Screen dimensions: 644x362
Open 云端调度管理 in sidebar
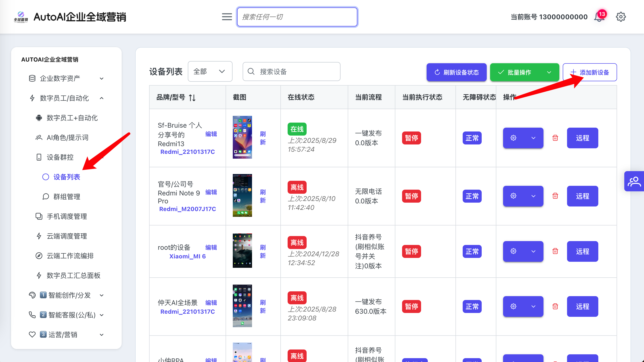pos(61,236)
